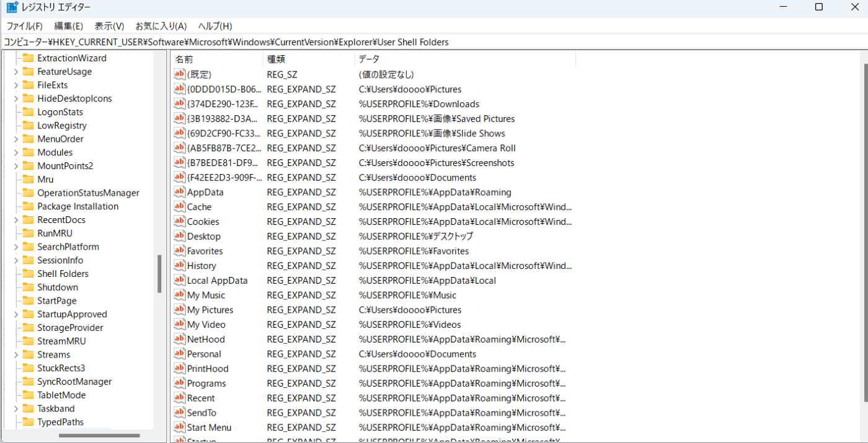Select the SyncRootManager tree key
The image size is (868, 443).
click(74, 382)
